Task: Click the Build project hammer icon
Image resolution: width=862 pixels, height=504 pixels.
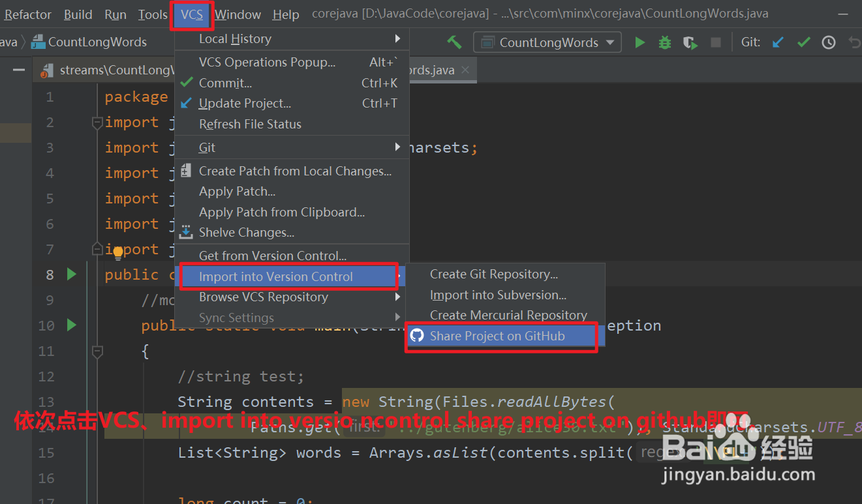Action: 454,42
